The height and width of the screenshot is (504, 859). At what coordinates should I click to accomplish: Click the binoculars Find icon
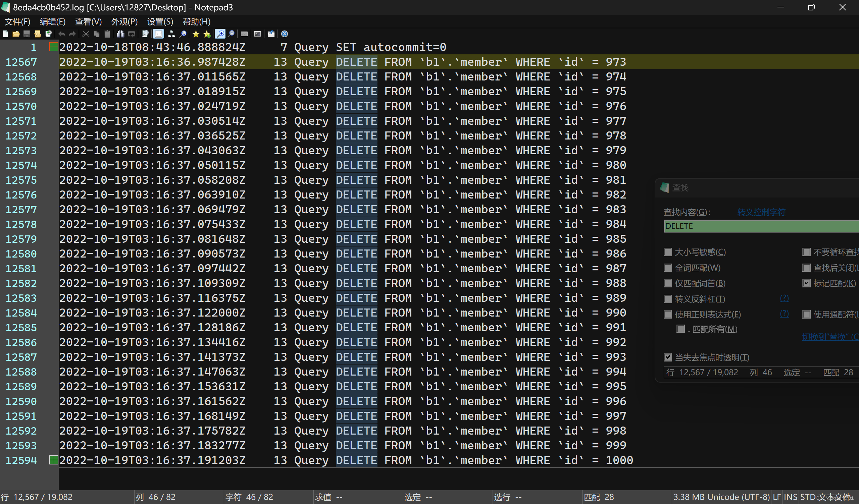(x=120, y=34)
